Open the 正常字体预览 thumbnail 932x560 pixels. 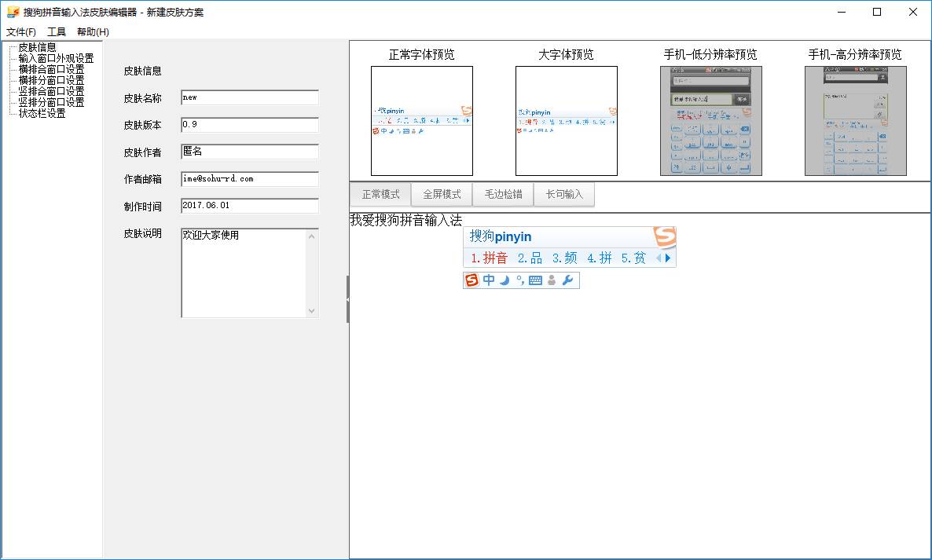point(422,121)
